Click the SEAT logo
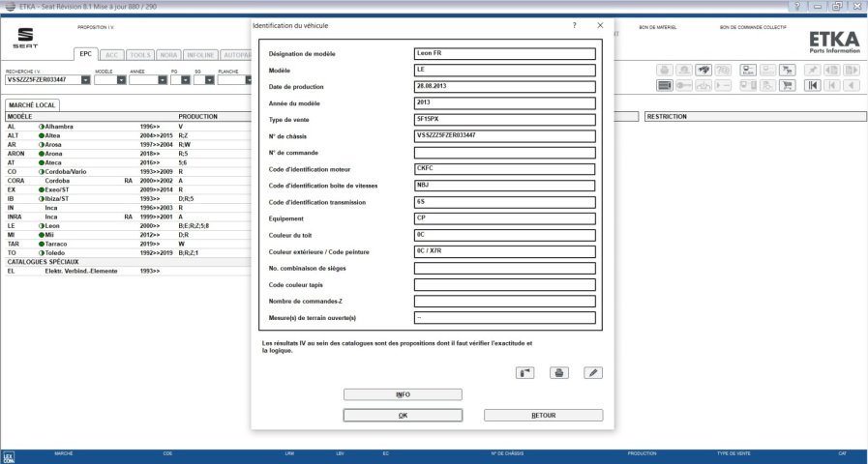 pyautogui.click(x=25, y=38)
